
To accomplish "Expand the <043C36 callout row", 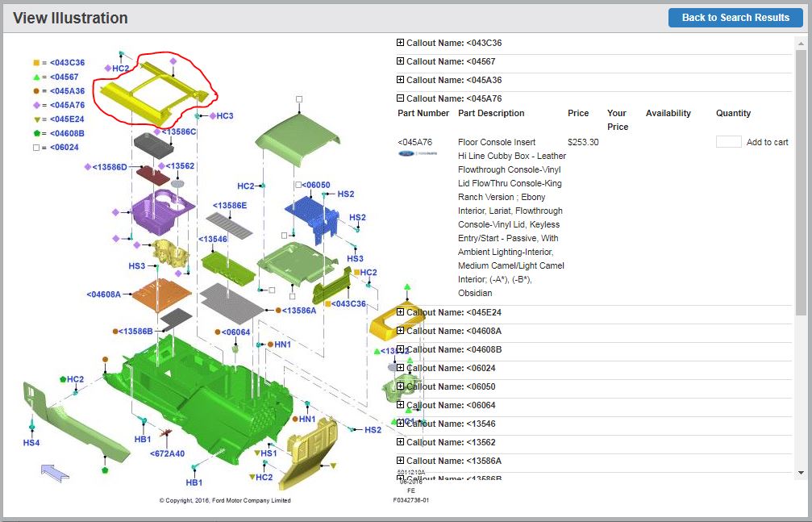I will pos(400,43).
